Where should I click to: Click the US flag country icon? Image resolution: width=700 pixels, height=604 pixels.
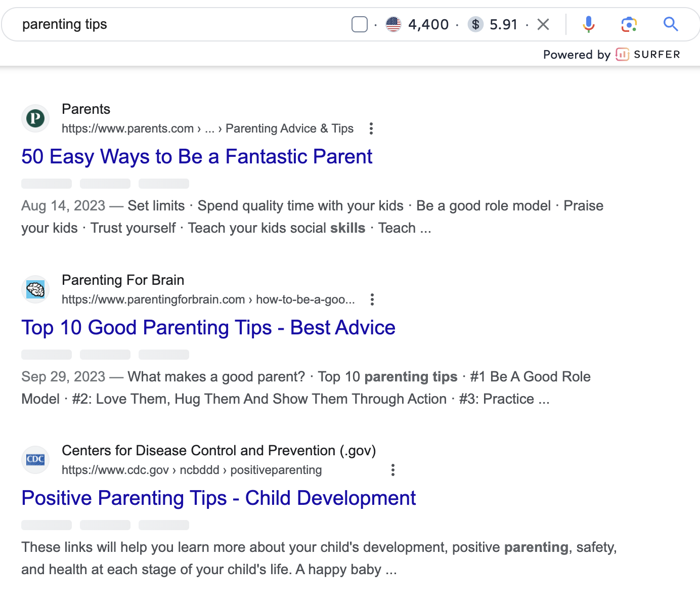click(x=393, y=24)
